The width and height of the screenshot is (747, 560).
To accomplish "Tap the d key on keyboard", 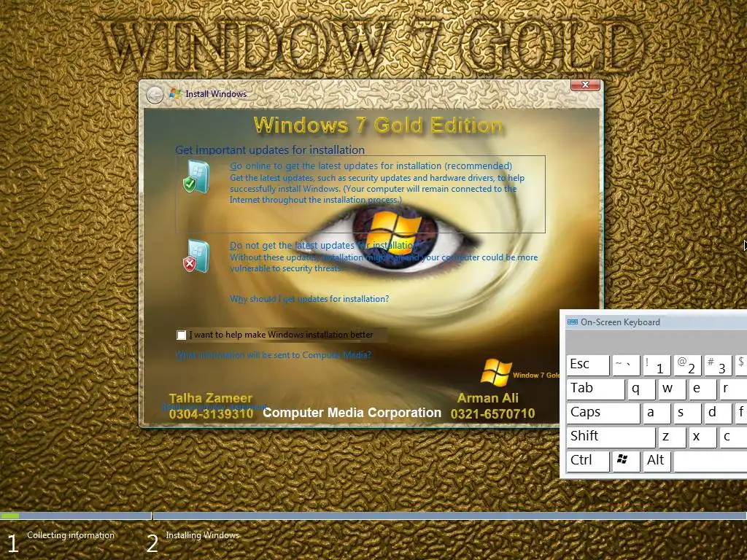I will tap(718, 413).
